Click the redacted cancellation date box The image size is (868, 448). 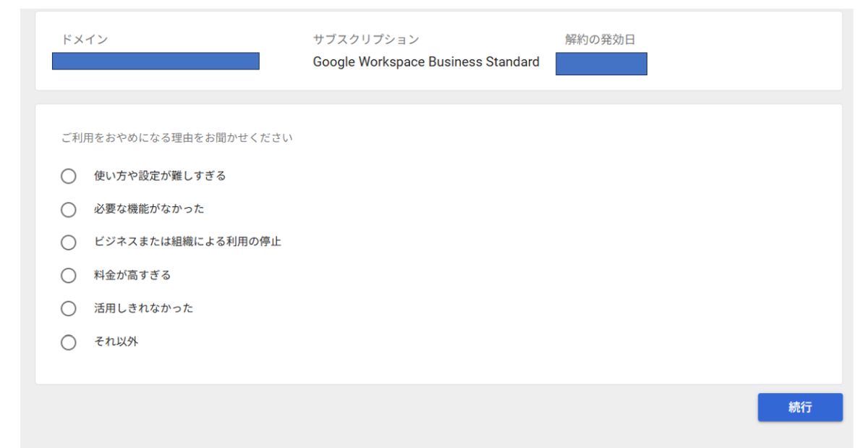[601, 64]
